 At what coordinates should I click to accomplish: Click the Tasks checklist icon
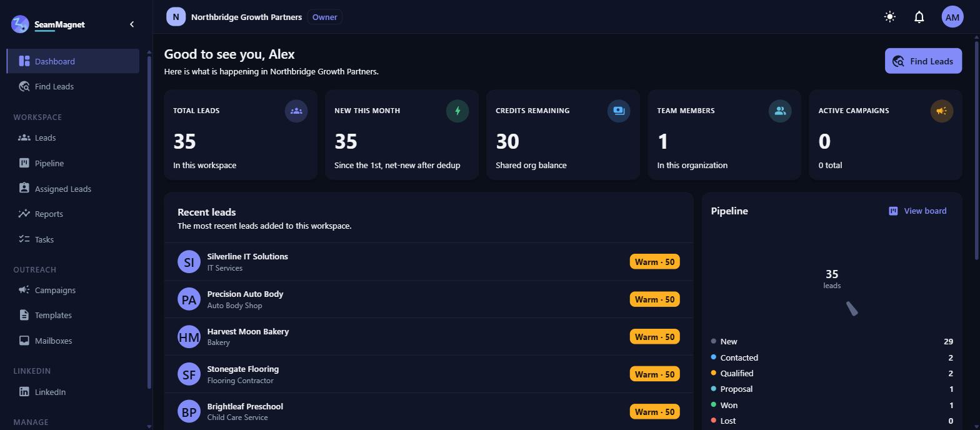24,239
